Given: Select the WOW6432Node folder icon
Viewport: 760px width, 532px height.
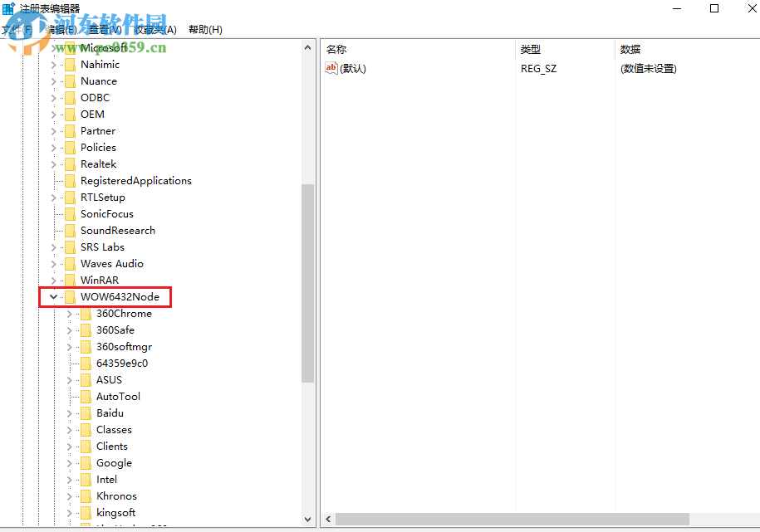Looking at the screenshot, I should (69, 296).
